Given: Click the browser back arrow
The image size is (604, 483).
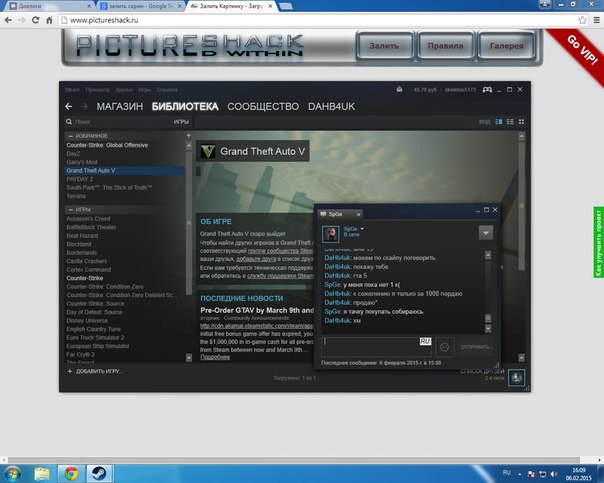Looking at the screenshot, I should pyautogui.click(x=8, y=20).
